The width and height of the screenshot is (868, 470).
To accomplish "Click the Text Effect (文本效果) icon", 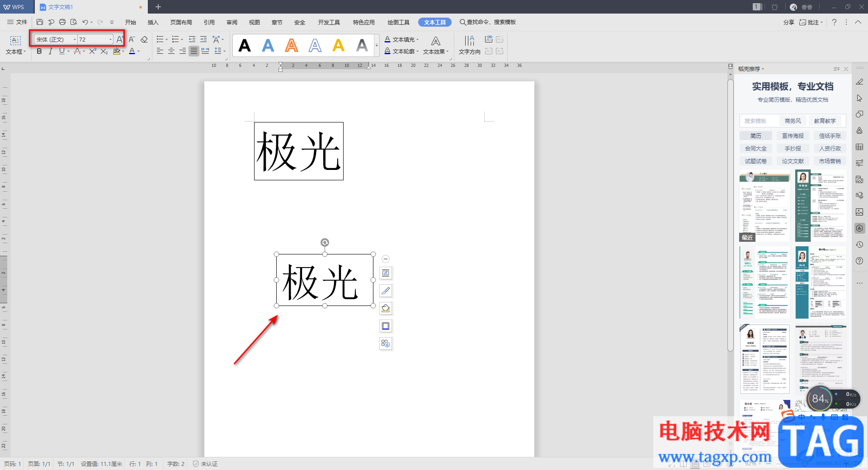I will coord(436,45).
